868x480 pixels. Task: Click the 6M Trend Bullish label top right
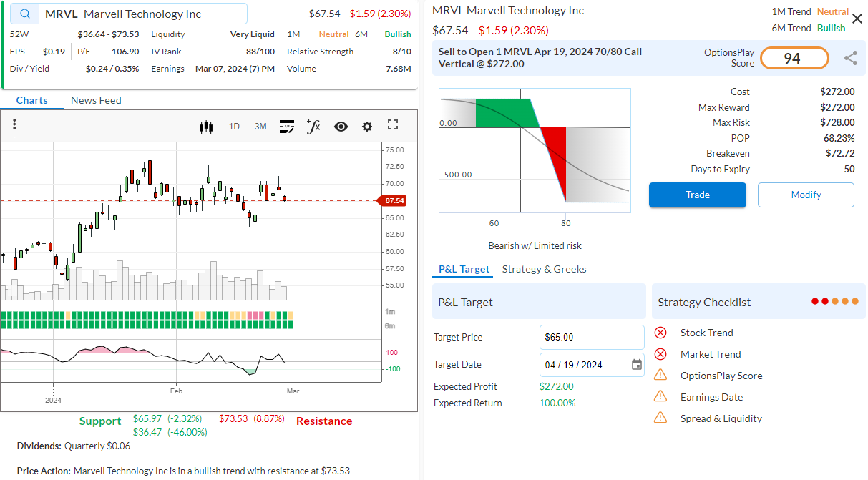point(809,28)
